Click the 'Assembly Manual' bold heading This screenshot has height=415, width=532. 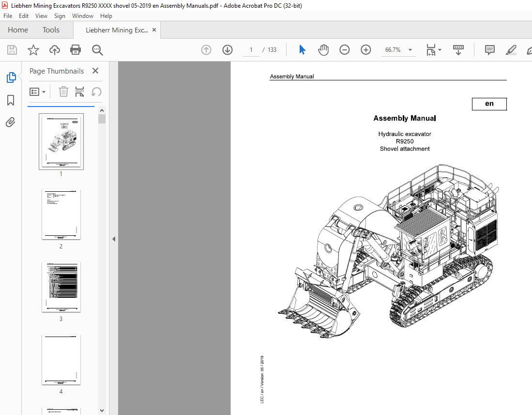404,118
